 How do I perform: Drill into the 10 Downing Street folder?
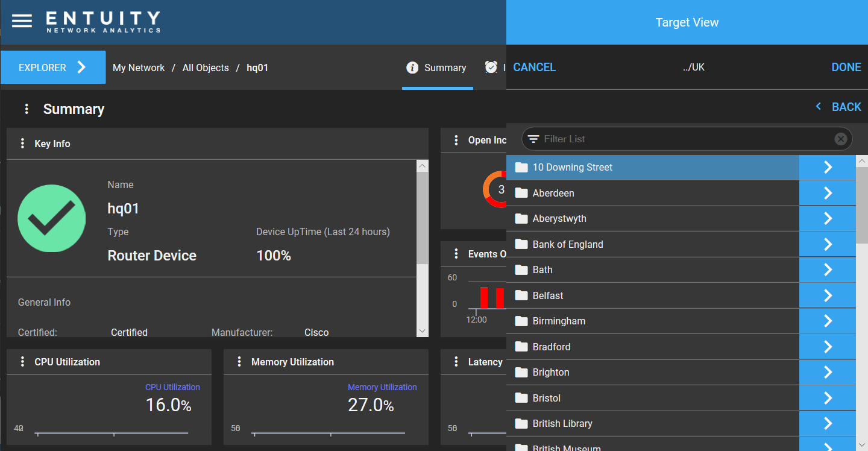(827, 167)
